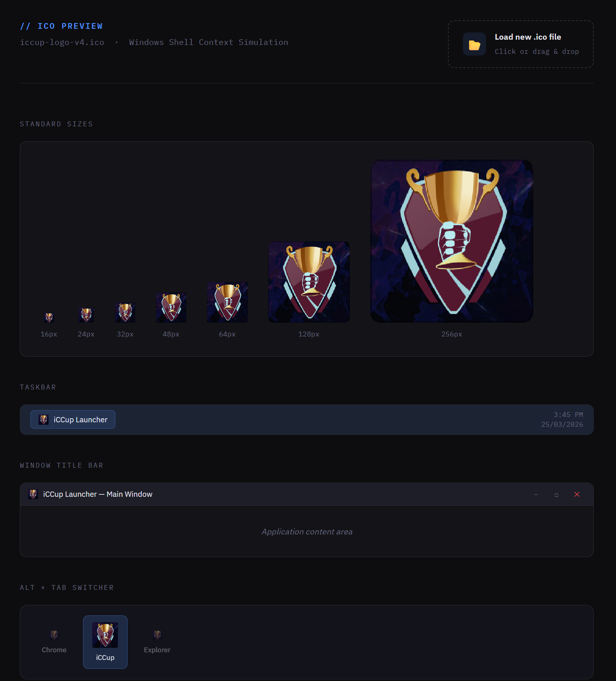Click the iCCup Launcher taskbar button
Image resolution: width=616 pixels, height=681 pixels.
click(x=73, y=419)
